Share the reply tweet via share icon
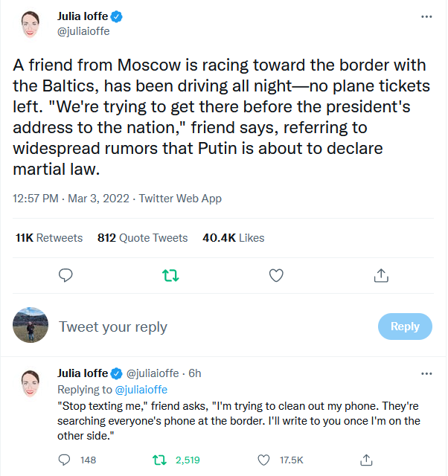Screen dimensions: 448x476 pyautogui.click(x=365, y=460)
